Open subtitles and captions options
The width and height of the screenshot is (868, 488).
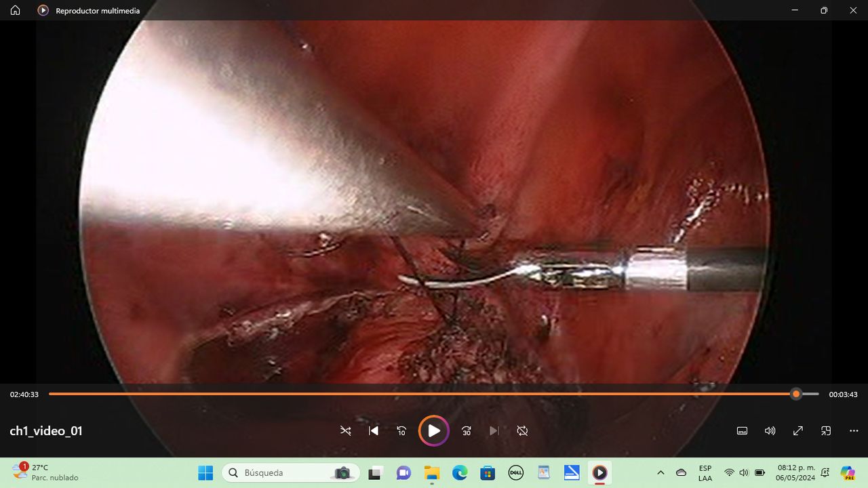[x=743, y=431]
